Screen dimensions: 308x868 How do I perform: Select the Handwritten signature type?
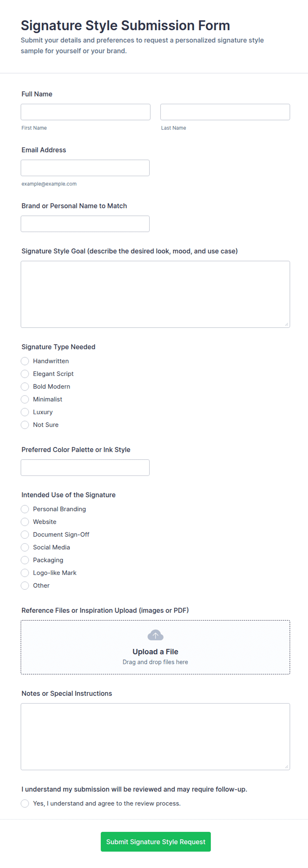(x=25, y=361)
